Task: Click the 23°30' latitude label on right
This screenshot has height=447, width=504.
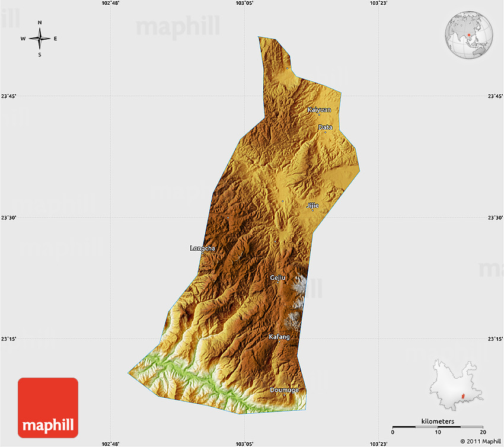Action: coord(495,218)
